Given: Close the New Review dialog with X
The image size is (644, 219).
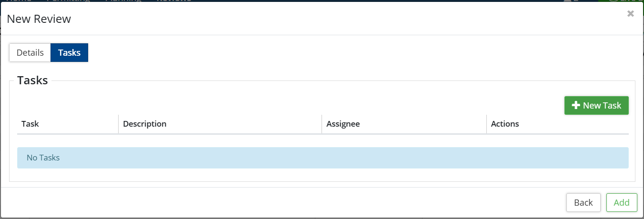Looking at the screenshot, I should pyautogui.click(x=630, y=14).
